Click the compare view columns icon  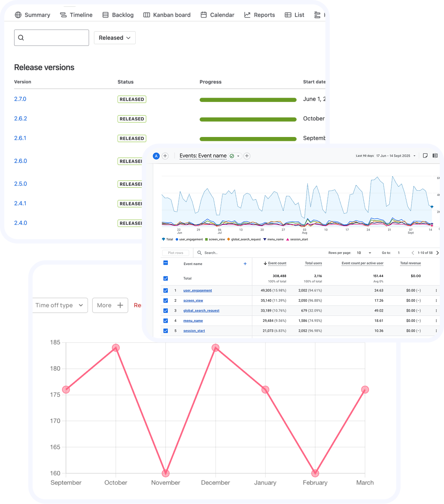click(x=435, y=156)
